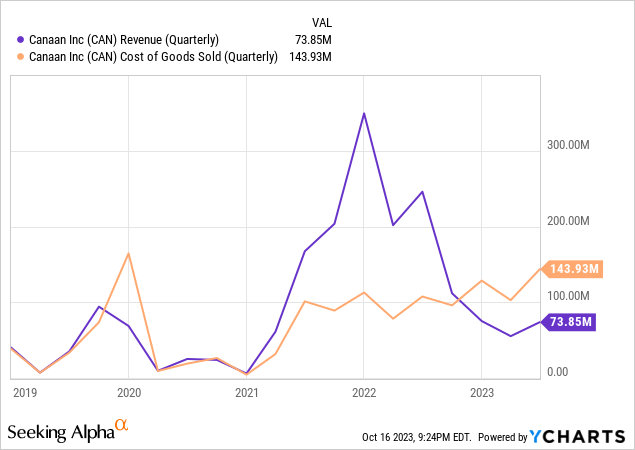Viewport: 635px width, 450px height.
Task: Click the 73.85M value in the legend
Action: coord(314,39)
